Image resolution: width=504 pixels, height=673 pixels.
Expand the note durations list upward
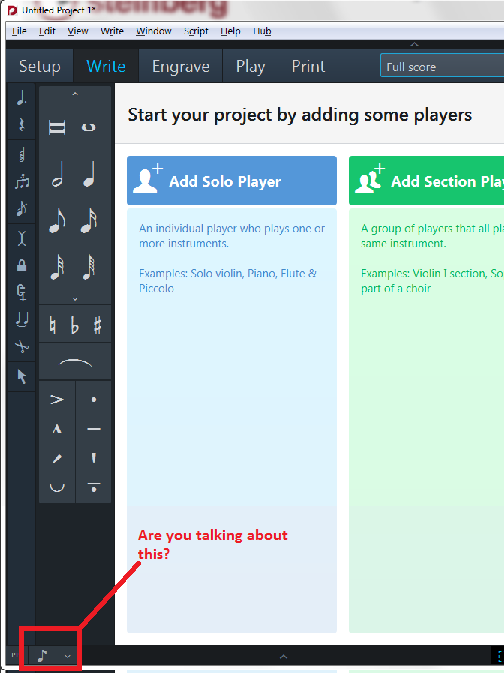[75, 94]
